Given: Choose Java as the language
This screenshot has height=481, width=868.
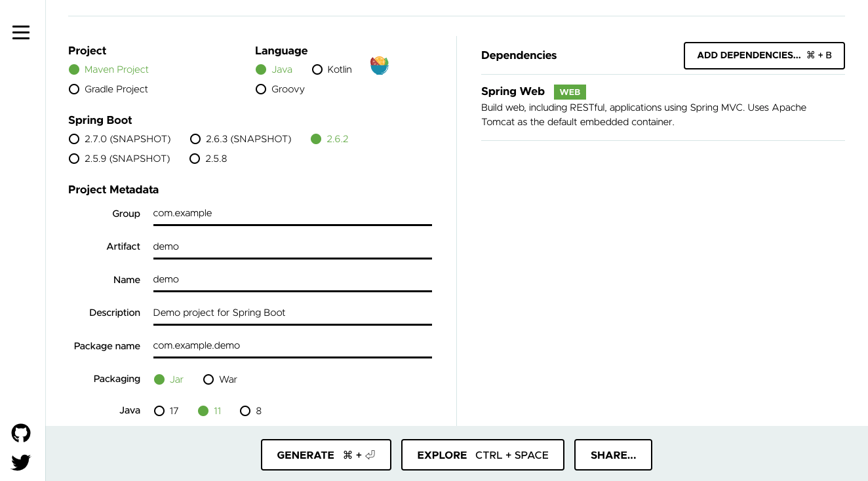Looking at the screenshot, I should point(274,69).
